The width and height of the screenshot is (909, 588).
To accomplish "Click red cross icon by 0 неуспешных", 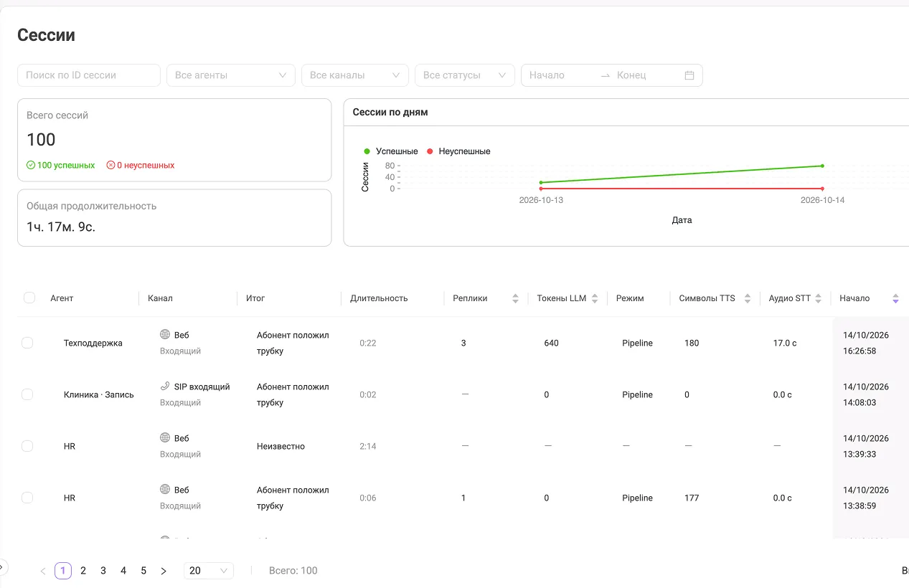I will point(110,165).
